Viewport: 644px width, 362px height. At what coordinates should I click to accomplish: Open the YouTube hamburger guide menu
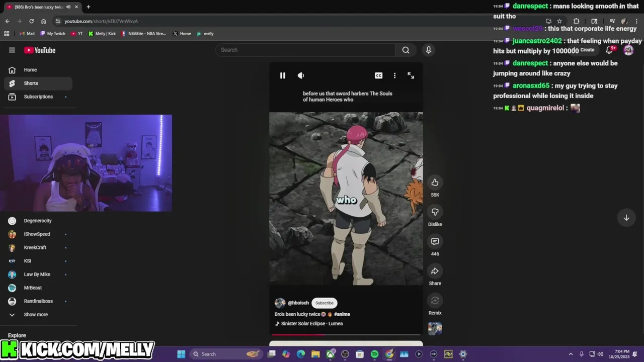12,50
